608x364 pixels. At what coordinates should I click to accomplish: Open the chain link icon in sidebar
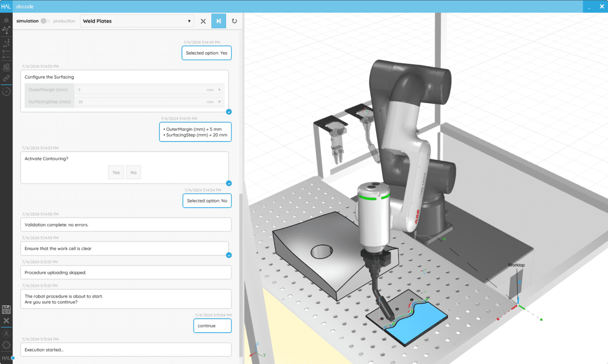coord(6,79)
